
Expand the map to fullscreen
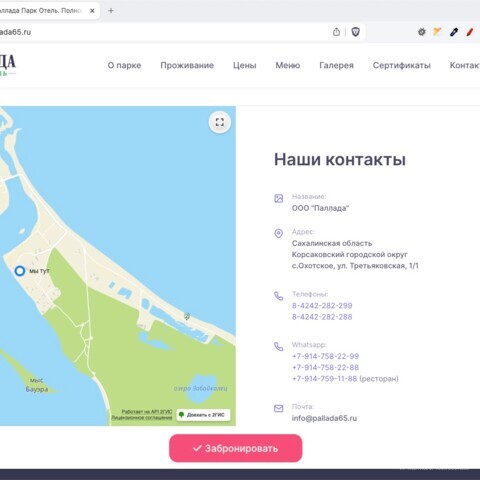(x=219, y=122)
